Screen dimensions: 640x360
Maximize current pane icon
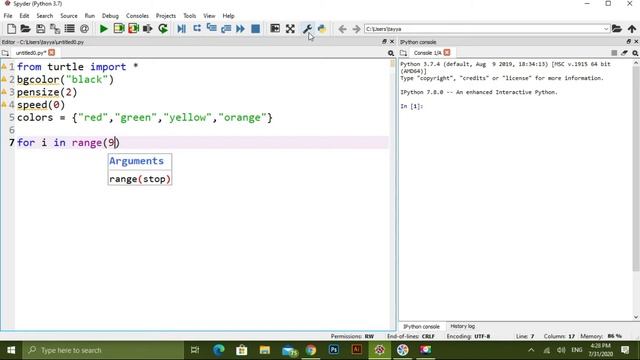click(x=275, y=29)
